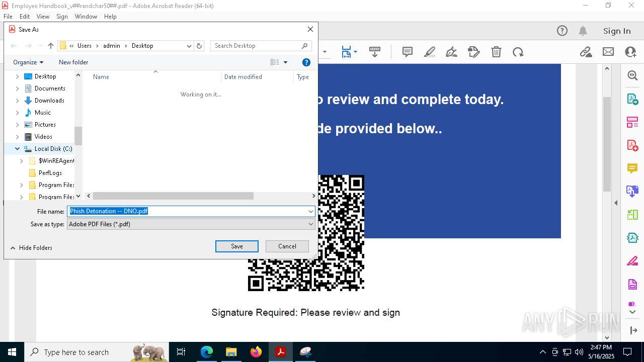Open Firefox from the taskbar
The width and height of the screenshot is (644, 362).
[256, 352]
